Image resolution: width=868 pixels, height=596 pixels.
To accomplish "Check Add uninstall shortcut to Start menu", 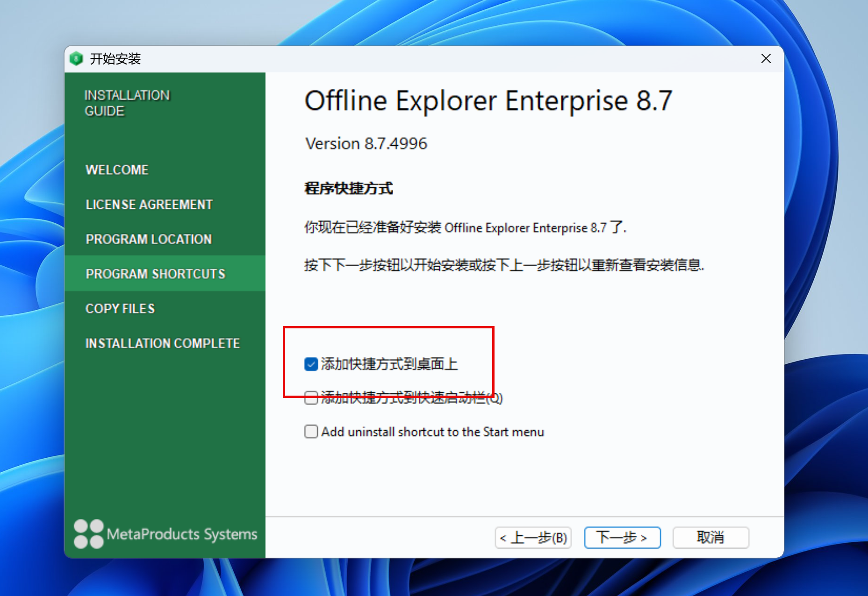I will 311,431.
